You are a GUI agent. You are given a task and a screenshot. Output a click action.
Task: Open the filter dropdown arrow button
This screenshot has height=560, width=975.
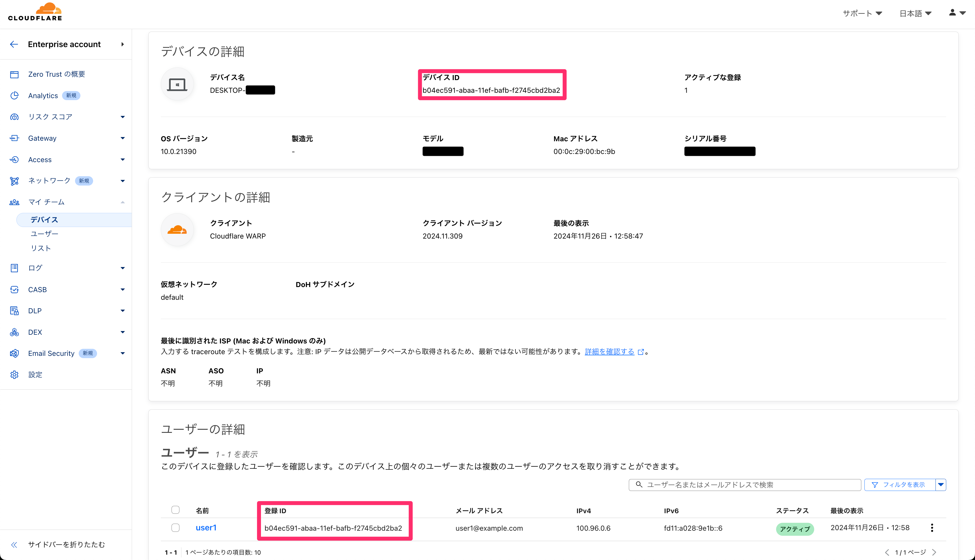[x=941, y=485]
